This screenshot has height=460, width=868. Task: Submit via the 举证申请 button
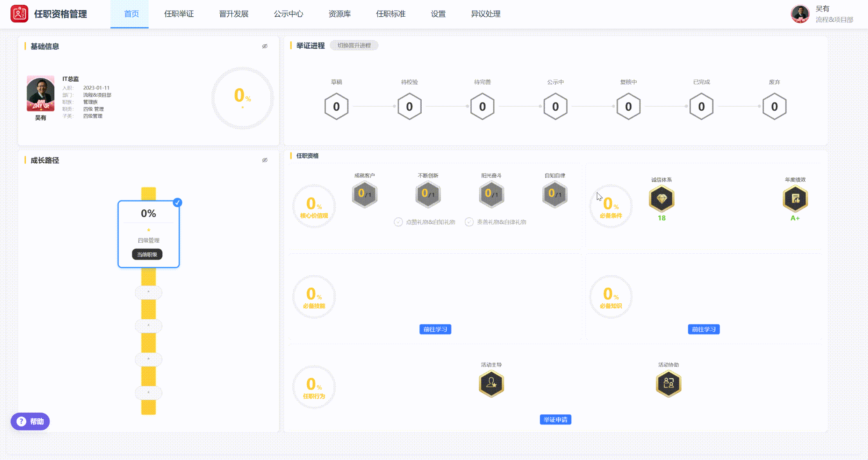(555, 420)
